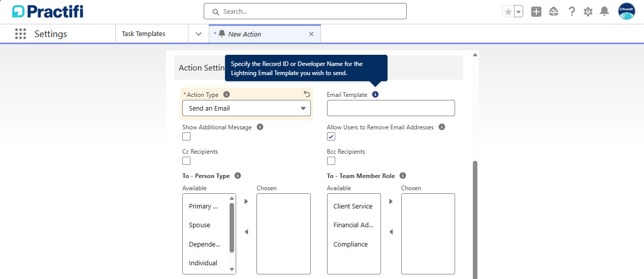Tick the Bcc Recipients checkbox
Image resolution: width=644 pixels, height=279 pixels.
click(x=331, y=161)
